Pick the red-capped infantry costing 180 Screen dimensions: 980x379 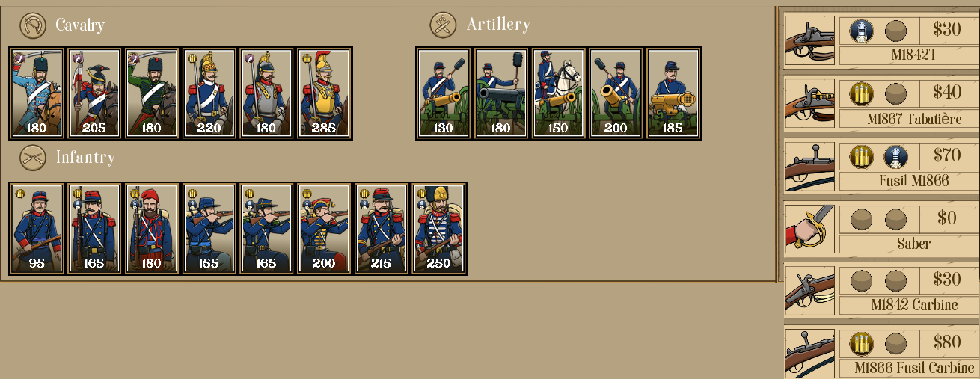pos(152,229)
